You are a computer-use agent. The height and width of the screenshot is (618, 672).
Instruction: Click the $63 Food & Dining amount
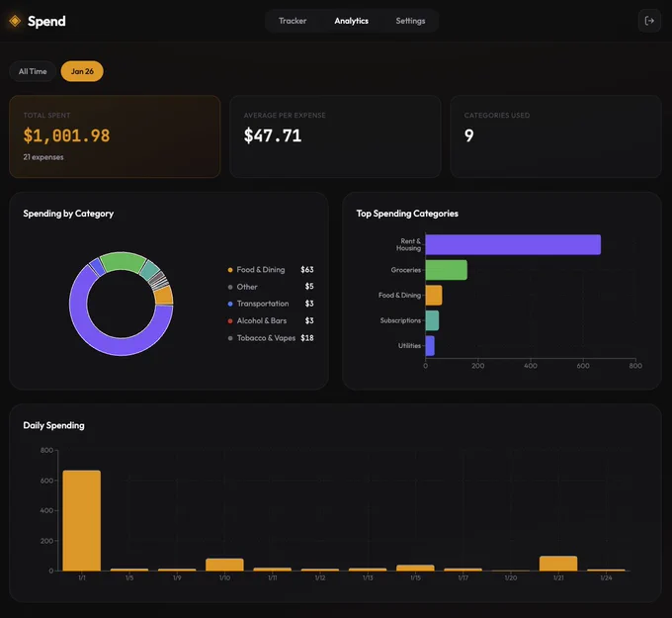click(307, 269)
